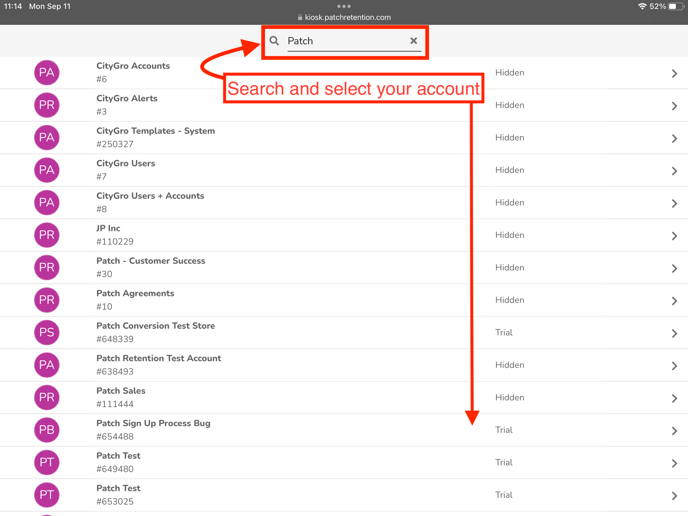Image resolution: width=688 pixels, height=516 pixels.
Task: Open chevron for Patch Conversion Test Store
Action: click(674, 333)
